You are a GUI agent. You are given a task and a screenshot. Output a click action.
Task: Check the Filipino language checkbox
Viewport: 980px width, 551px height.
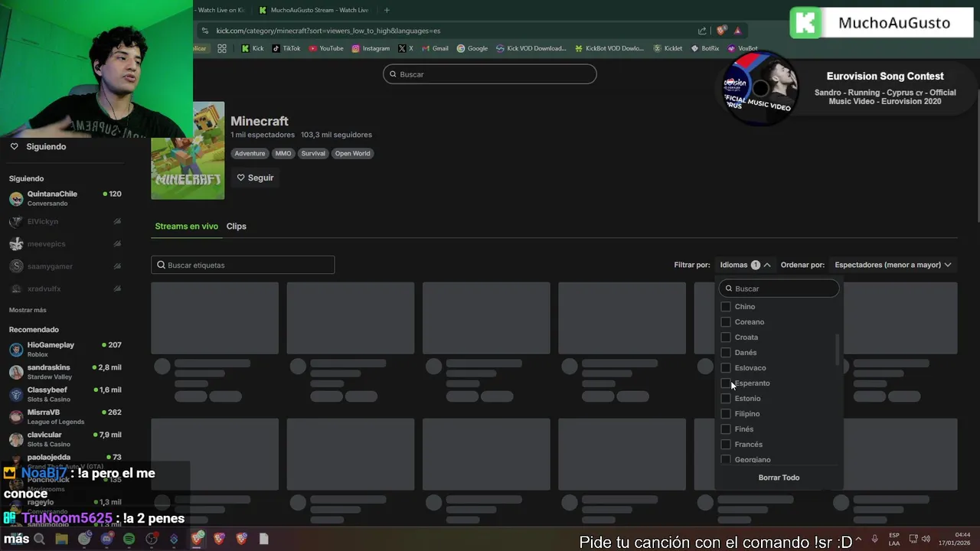tap(726, 414)
